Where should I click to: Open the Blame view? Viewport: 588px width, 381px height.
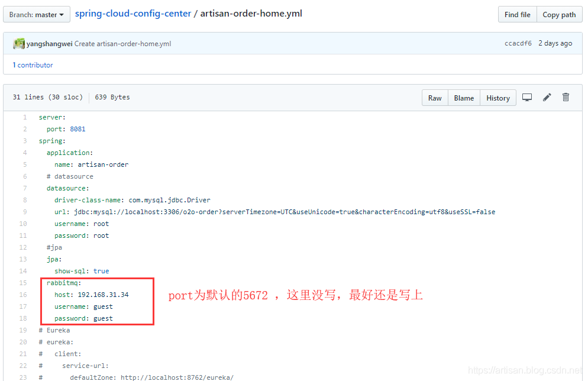click(464, 98)
